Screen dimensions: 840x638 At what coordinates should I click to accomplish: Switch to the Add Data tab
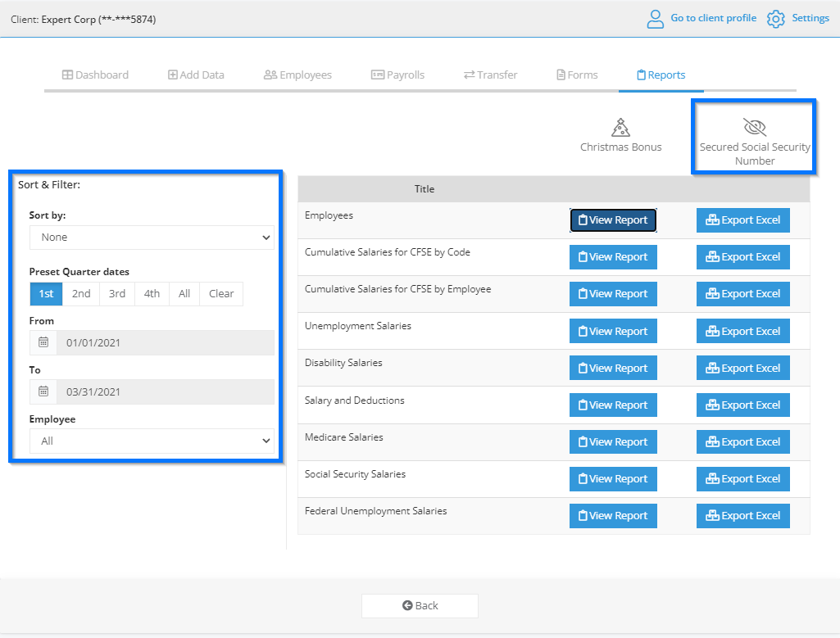(x=196, y=75)
